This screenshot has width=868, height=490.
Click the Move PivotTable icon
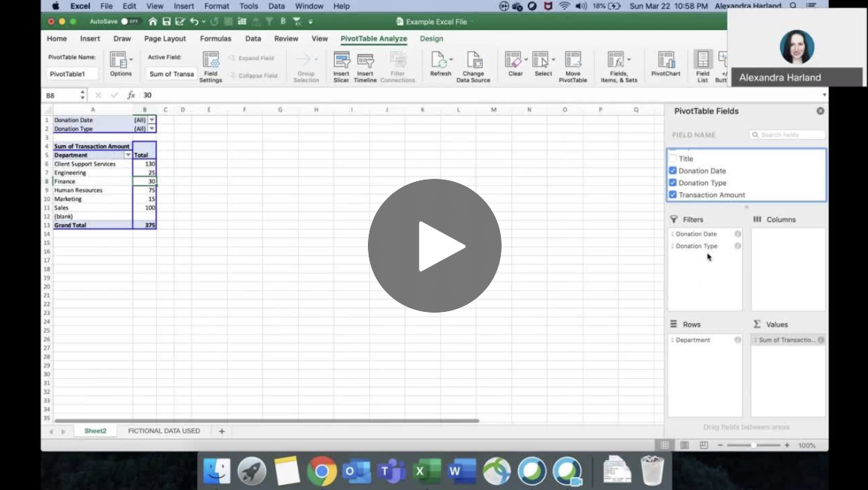point(573,61)
